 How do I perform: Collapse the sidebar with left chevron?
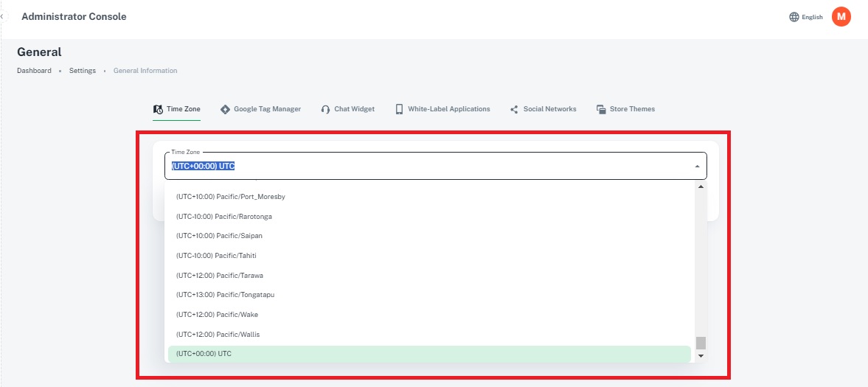pyautogui.click(x=2, y=16)
